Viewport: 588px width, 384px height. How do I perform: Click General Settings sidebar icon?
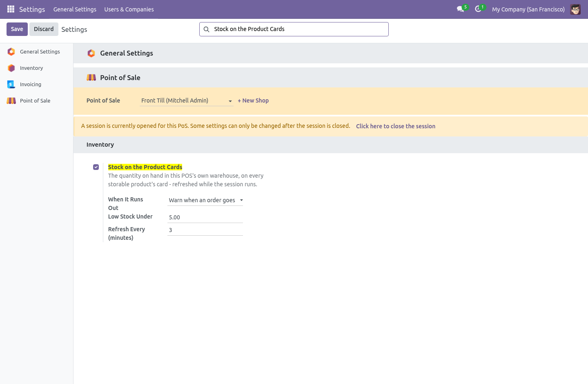[x=11, y=52]
